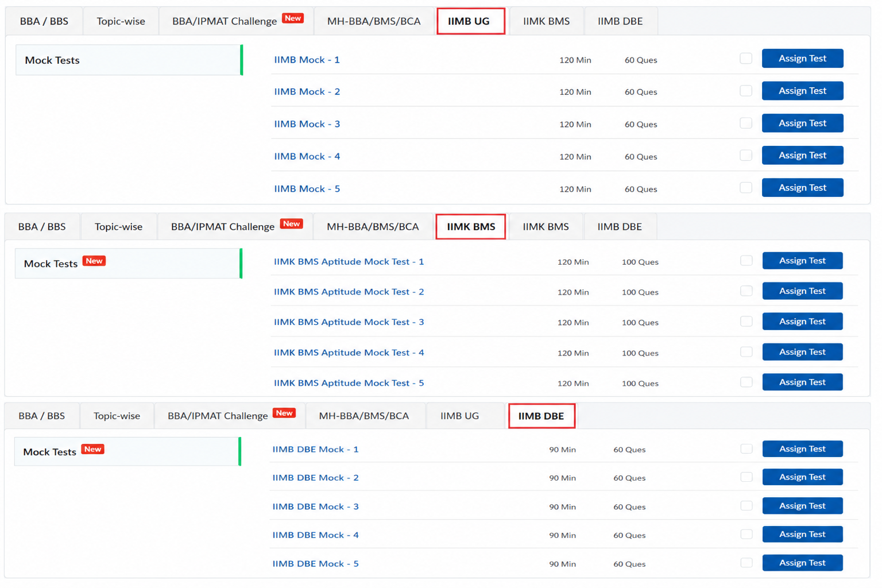
Task: Assign Test for IIMB Mock - 1
Action: [802, 59]
